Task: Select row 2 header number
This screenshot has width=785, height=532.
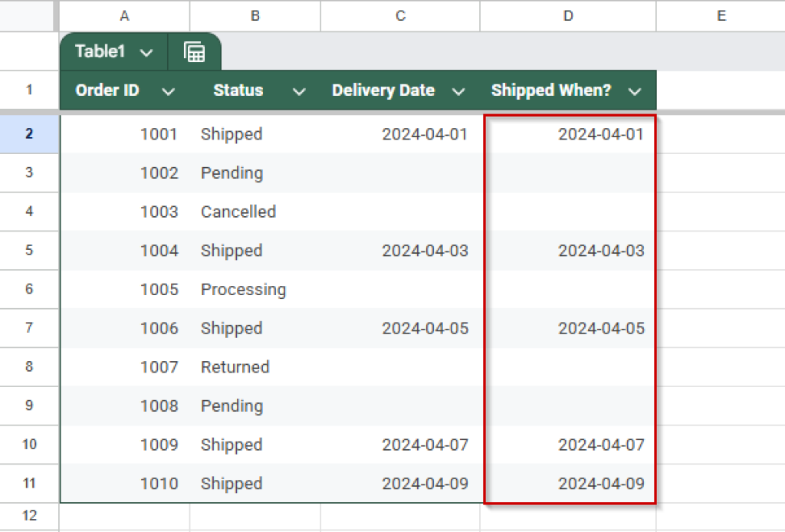Action: coord(29,133)
